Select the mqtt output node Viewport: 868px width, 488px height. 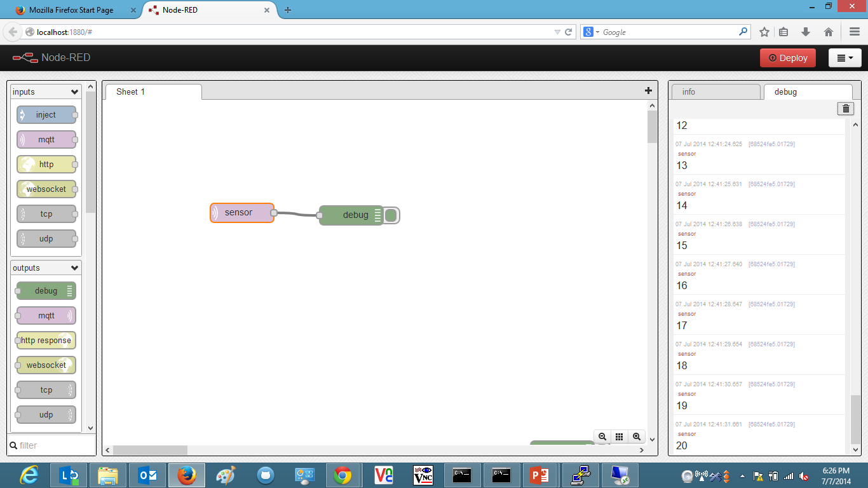click(46, 316)
